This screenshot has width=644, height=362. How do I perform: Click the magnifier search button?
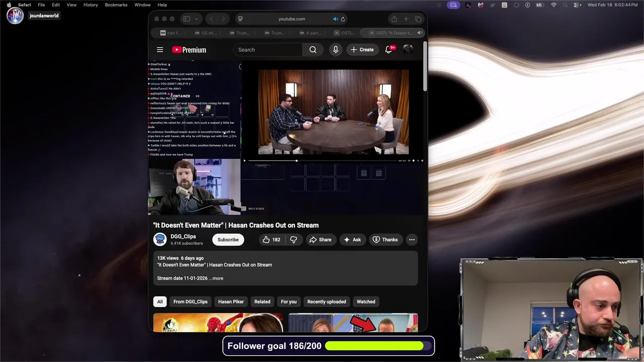click(x=313, y=50)
